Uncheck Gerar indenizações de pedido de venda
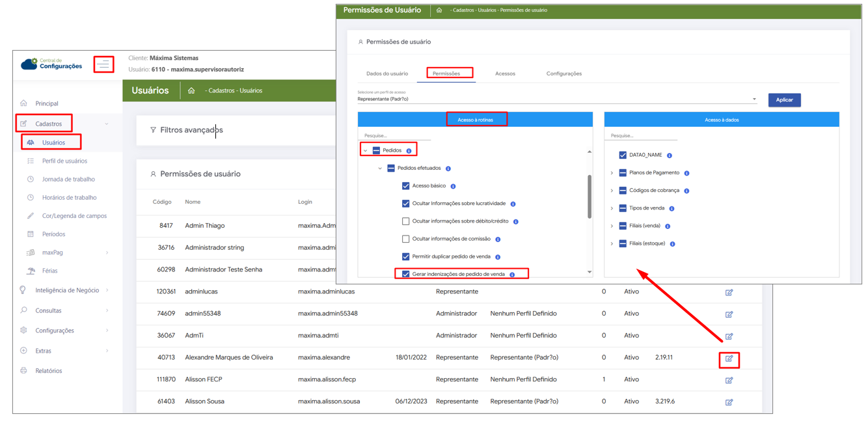The width and height of the screenshot is (868, 421). click(405, 275)
